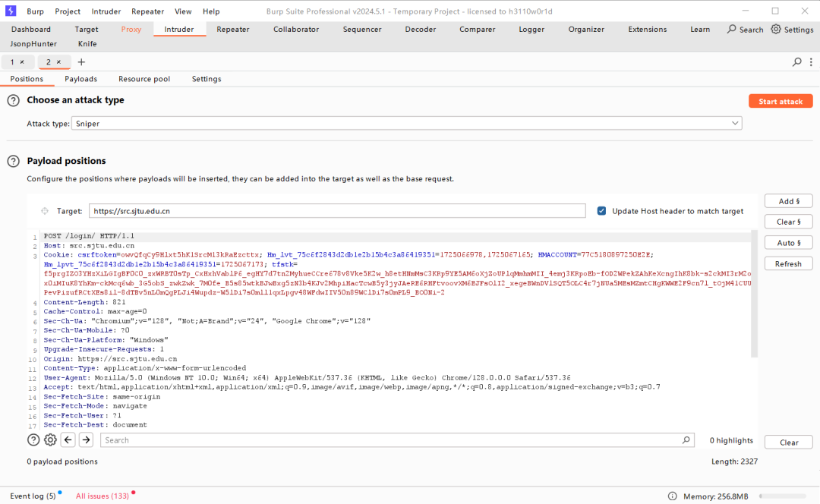
Task: Close Intruder tab 2
Action: pos(58,61)
